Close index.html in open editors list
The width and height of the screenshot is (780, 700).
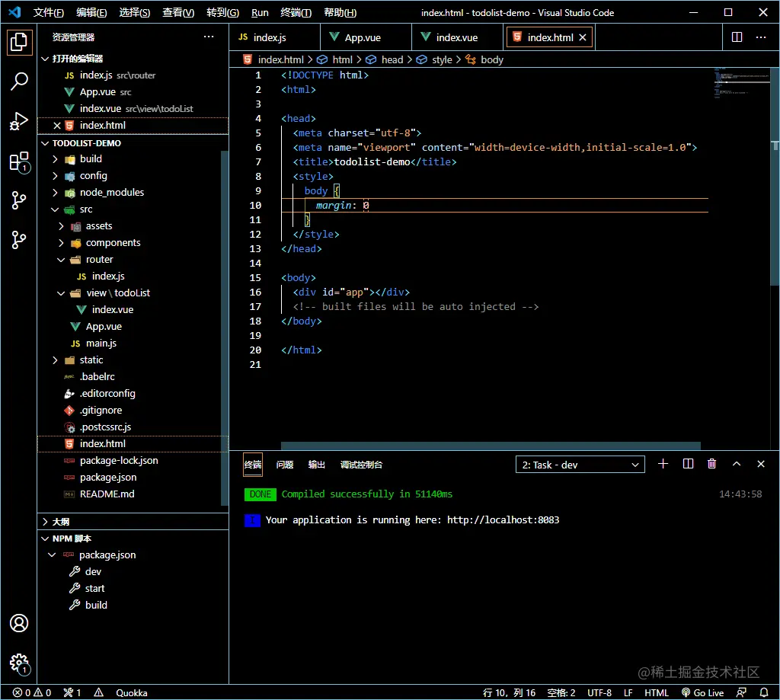coord(56,126)
